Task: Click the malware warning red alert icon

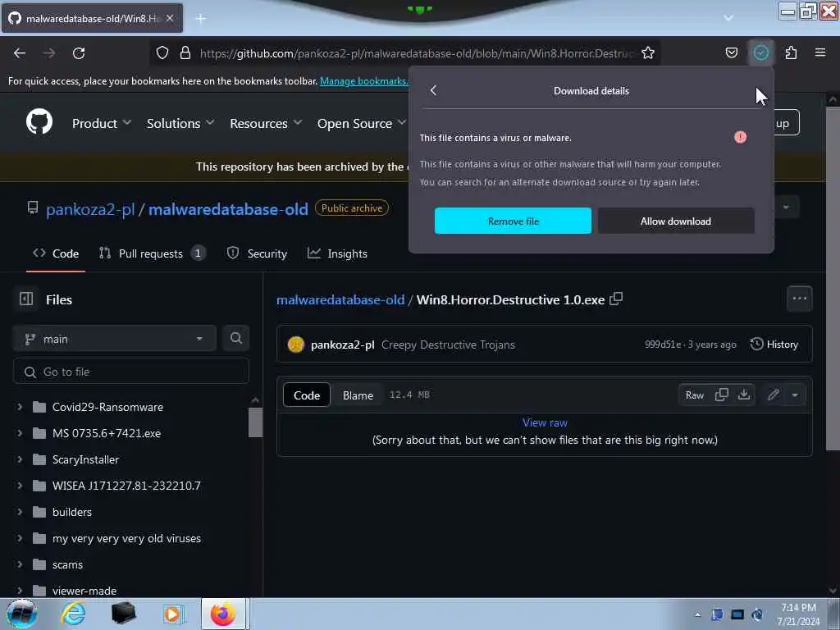Action: click(741, 137)
